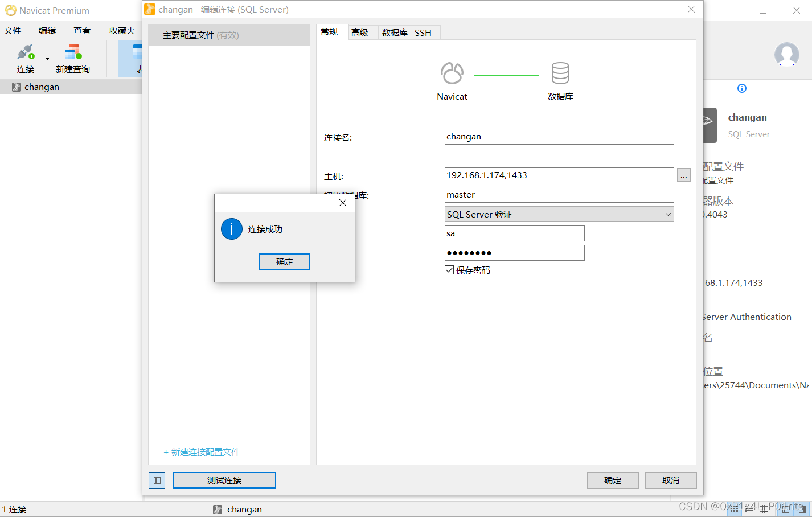Viewport: 812px width, 517px height.
Task: Click the user name field containing sa
Action: [x=514, y=233]
